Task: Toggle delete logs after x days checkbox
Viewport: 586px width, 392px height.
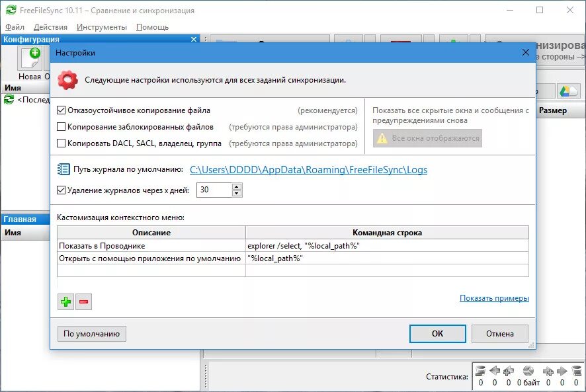Action: coord(61,190)
